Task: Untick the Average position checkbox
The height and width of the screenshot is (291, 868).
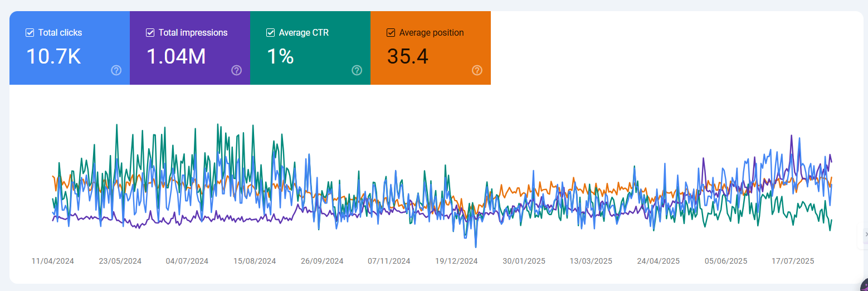Action: (391, 33)
